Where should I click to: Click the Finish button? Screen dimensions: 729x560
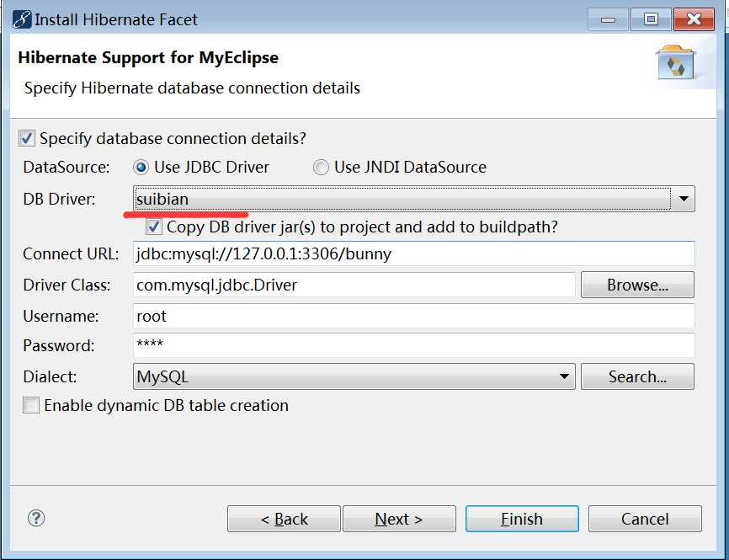[x=522, y=519]
